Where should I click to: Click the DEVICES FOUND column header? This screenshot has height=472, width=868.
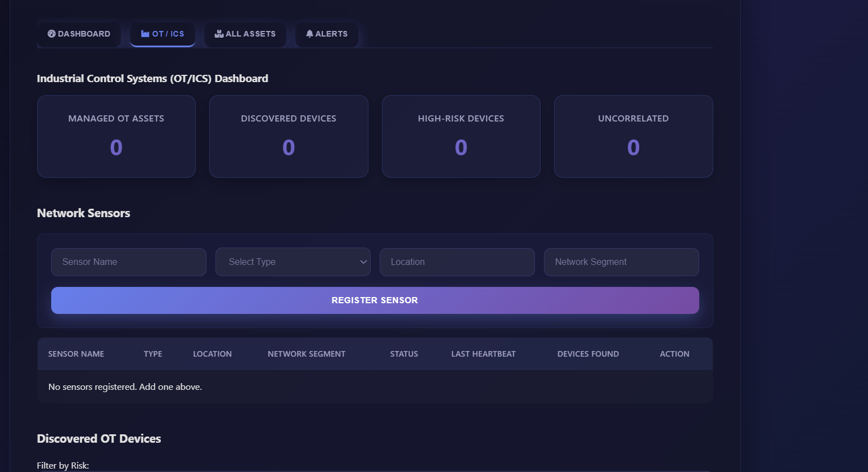(588, 353)
